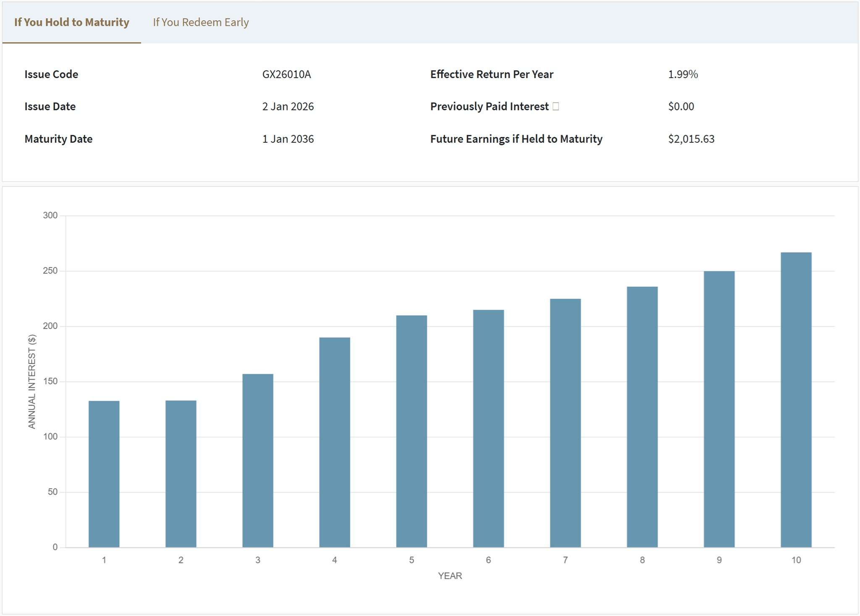Click the ANNUAL INTEREST ($) axis title
This screenshot has height=616, width=860.
click(32, 381)
